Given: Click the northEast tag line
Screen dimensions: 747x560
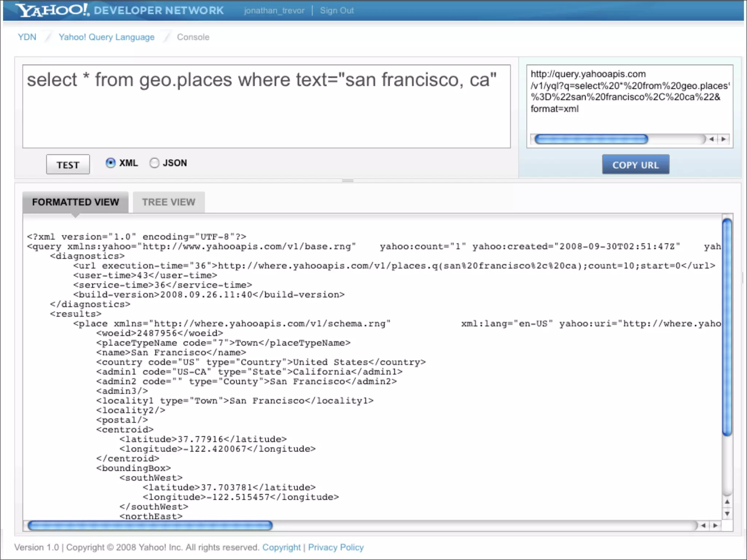Looking at the screenshot, I should [x=151, y=516].
